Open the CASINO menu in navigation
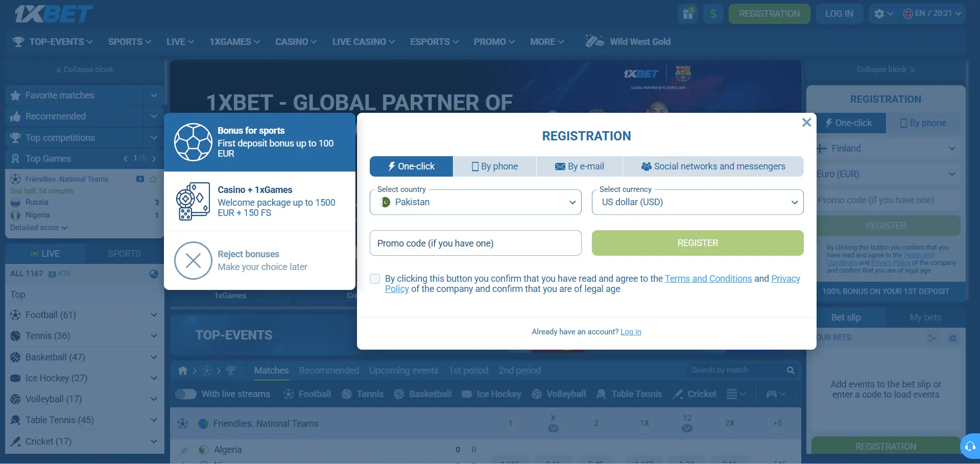980x464 pixels. (x=296, y=42)
